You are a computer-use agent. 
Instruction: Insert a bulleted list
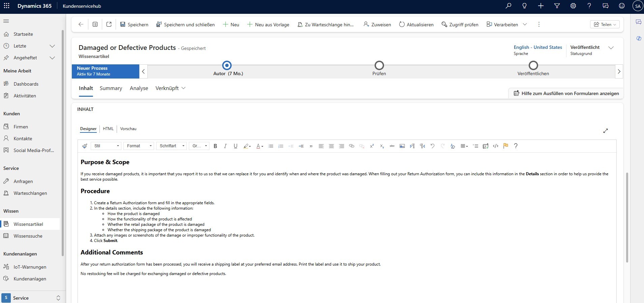pos(270,146)
